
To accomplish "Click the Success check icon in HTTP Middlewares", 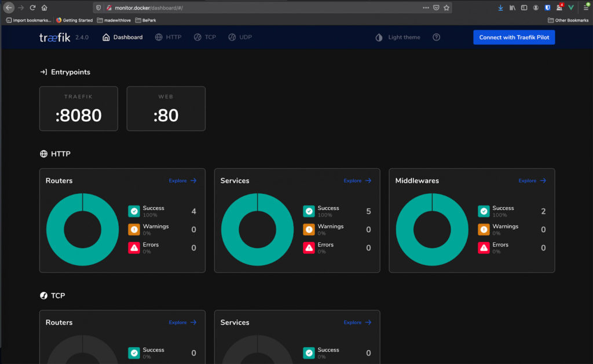I will pyautogui.click(x=484, y=211).
